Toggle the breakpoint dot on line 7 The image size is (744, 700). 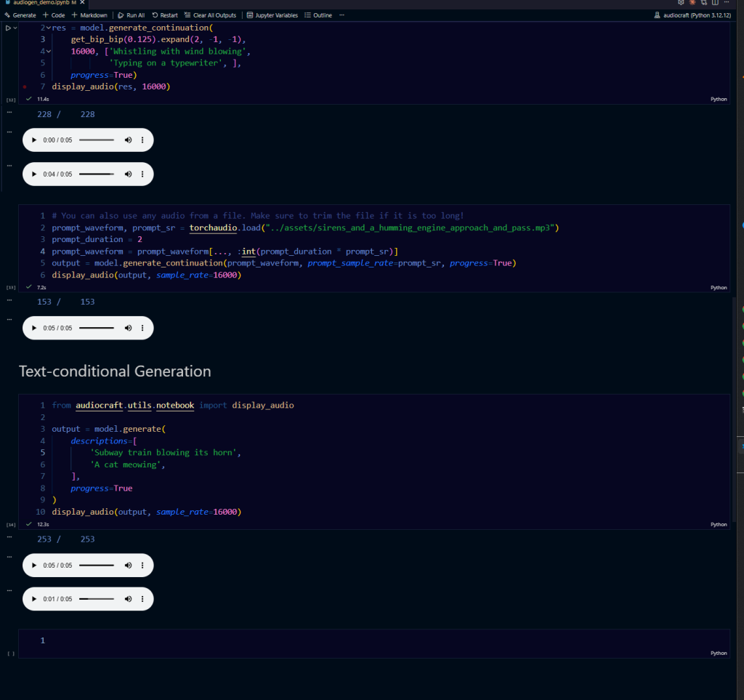pos(25,87)
